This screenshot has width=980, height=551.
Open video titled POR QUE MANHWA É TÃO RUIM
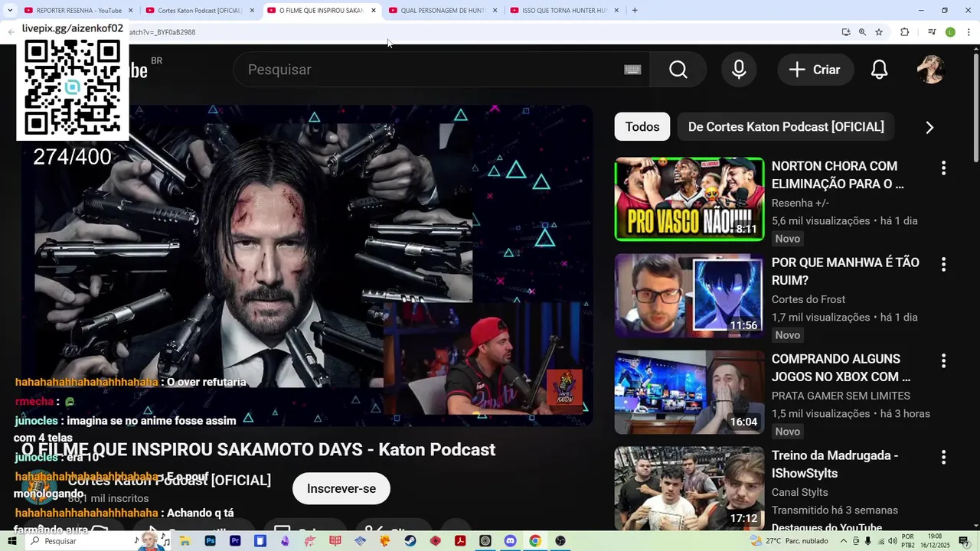[x=845, y=272]
